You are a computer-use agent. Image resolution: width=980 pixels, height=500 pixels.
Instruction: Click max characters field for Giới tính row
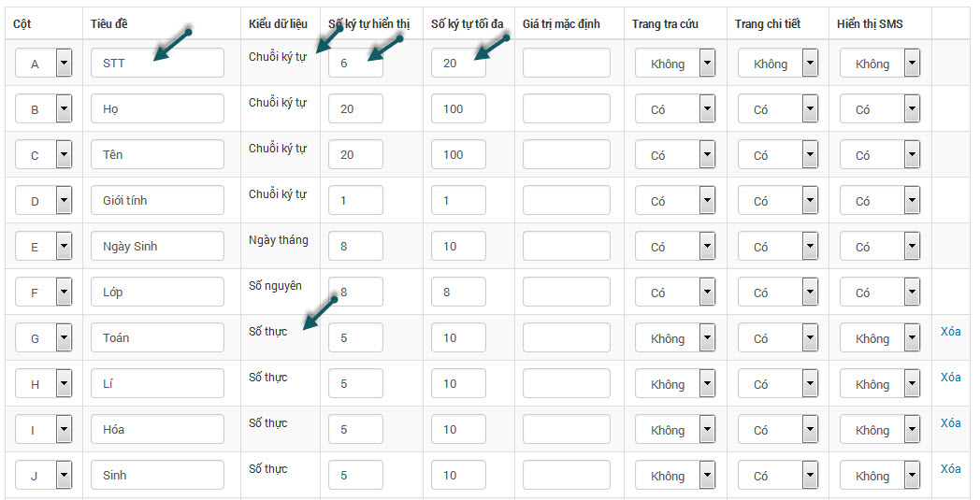coord(458,201)
